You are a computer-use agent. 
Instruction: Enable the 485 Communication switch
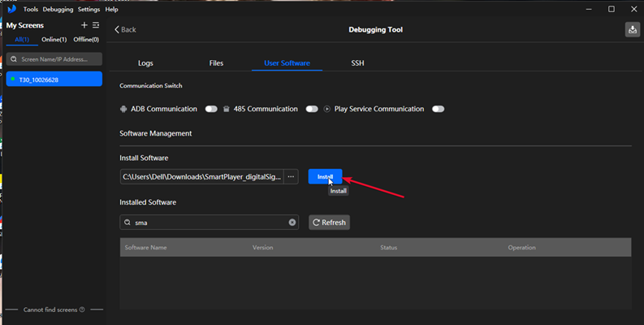pyautogui.click(x=312, y=109)
